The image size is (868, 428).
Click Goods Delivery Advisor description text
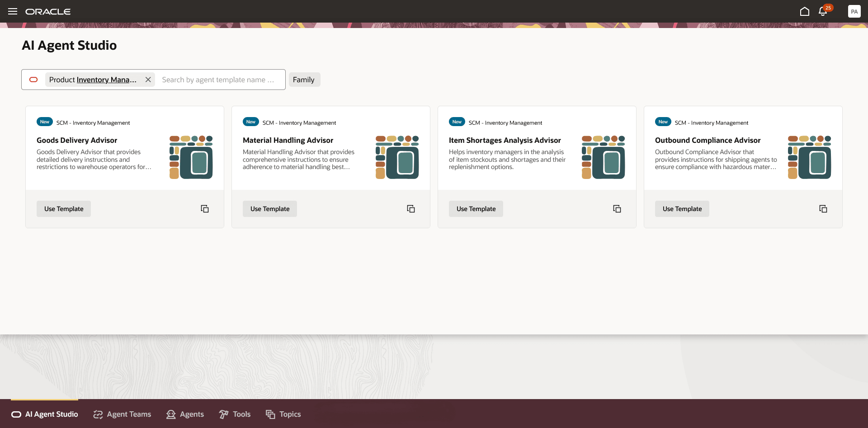[x=94, y=160]
